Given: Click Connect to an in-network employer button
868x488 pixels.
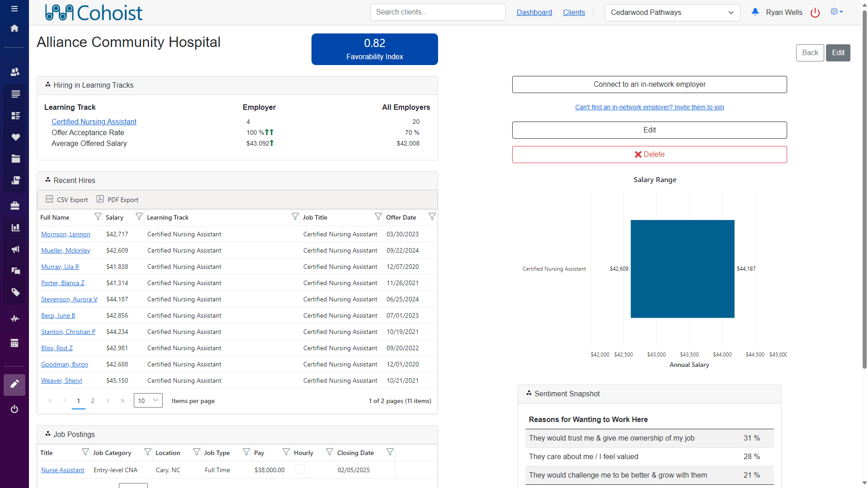Looking at the screenshot, I should 649,84.
